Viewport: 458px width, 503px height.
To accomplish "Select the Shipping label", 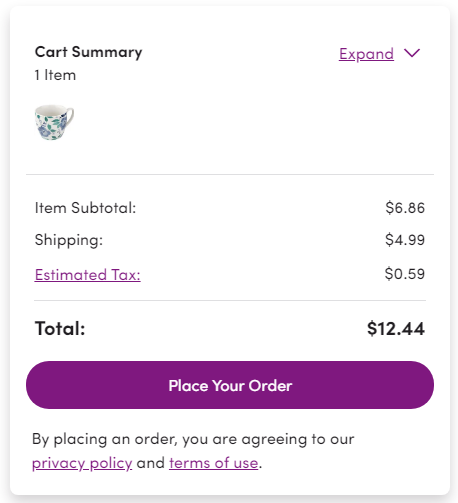I will (x=69, y=240).
